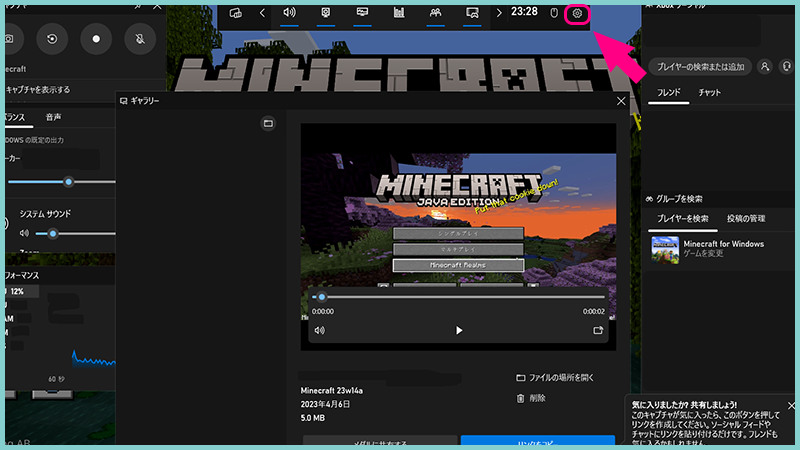The image size is (800, 450).
Task: Select the プレイヤーを検索 tab
Action: pos(683,218)
